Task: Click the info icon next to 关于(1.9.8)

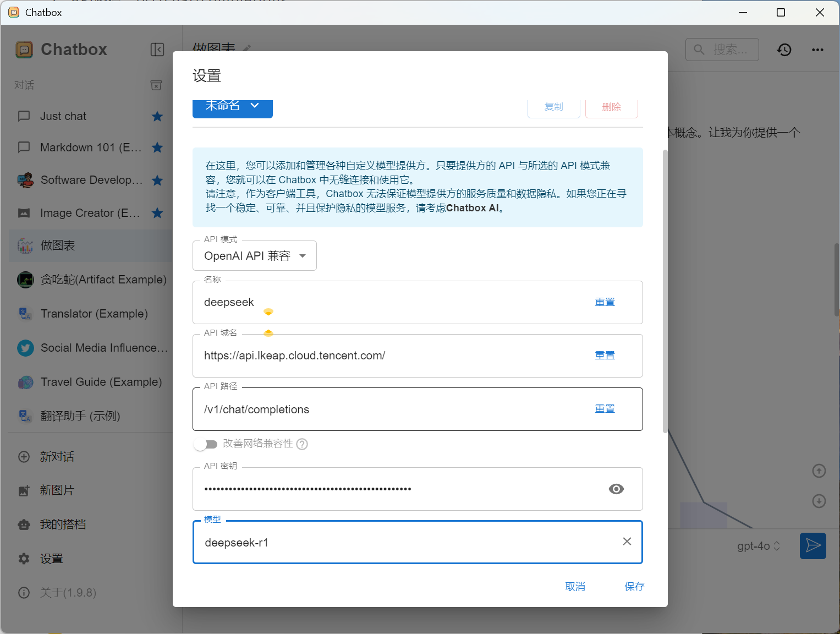Action: 24,593
